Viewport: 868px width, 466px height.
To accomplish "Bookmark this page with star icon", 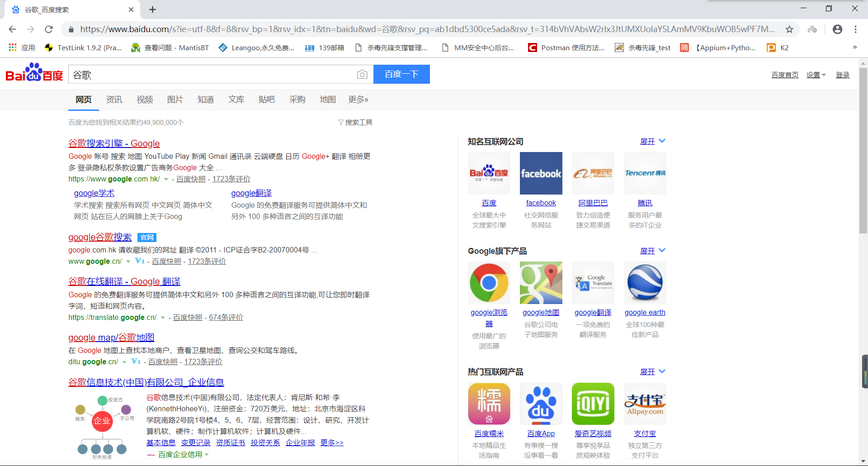I will pos(789,29).
